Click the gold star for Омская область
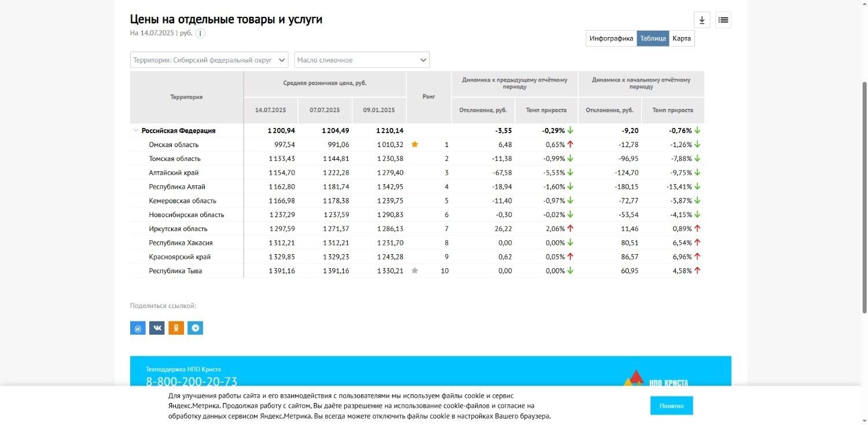This screenshot has height=425, width=868. click(414, 145)
